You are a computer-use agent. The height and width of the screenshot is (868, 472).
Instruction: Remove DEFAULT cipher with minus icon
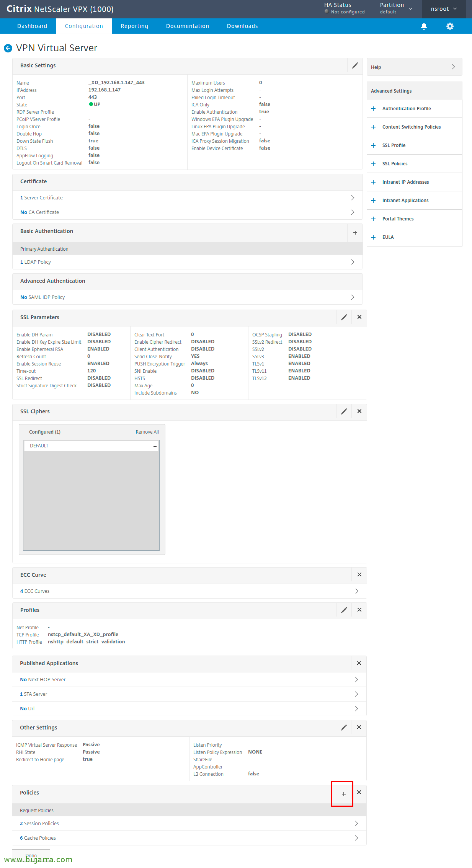(x=155, y=446)
